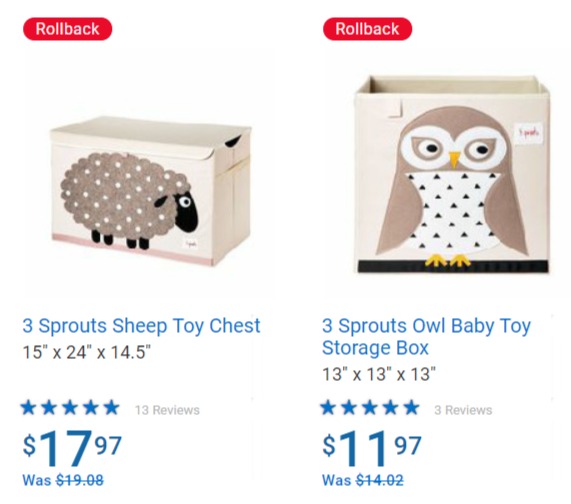This screenshot has height=504, width=571.
Task: Click the Was $14.02 strikethrough price
Action: point(363,480)
